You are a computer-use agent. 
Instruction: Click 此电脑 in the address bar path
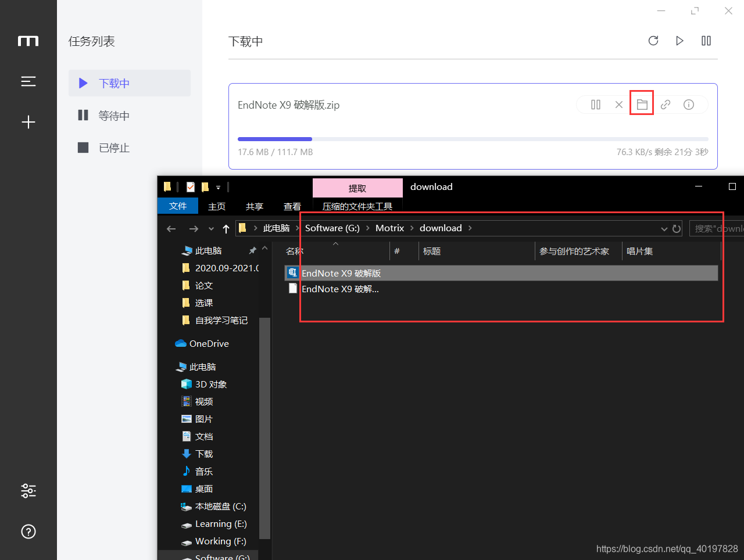click(276, 228)
